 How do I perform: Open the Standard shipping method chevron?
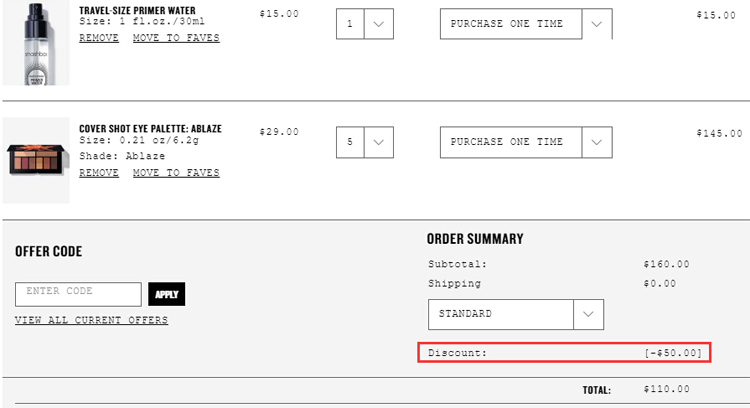coord(588,314)
